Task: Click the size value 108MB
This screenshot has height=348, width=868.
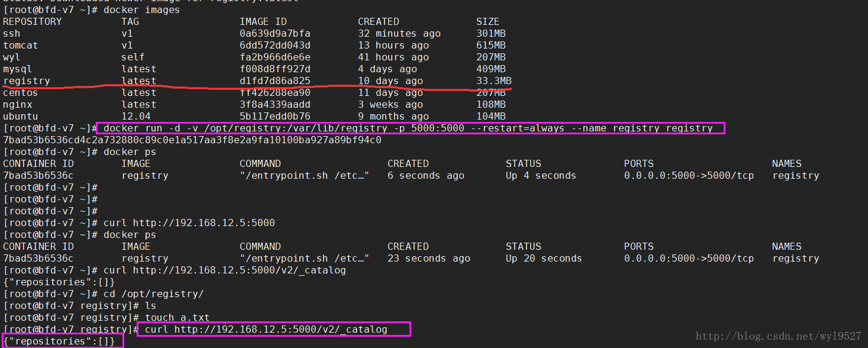Action: click(x=491, y=104)
